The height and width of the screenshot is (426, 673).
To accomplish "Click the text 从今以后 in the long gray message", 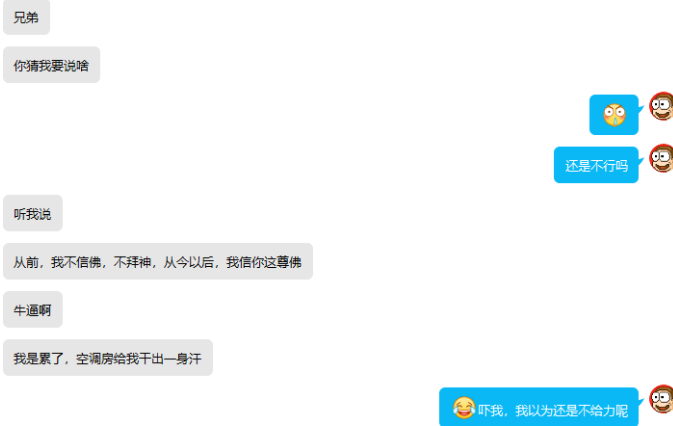I will click(x=188, y=262).
